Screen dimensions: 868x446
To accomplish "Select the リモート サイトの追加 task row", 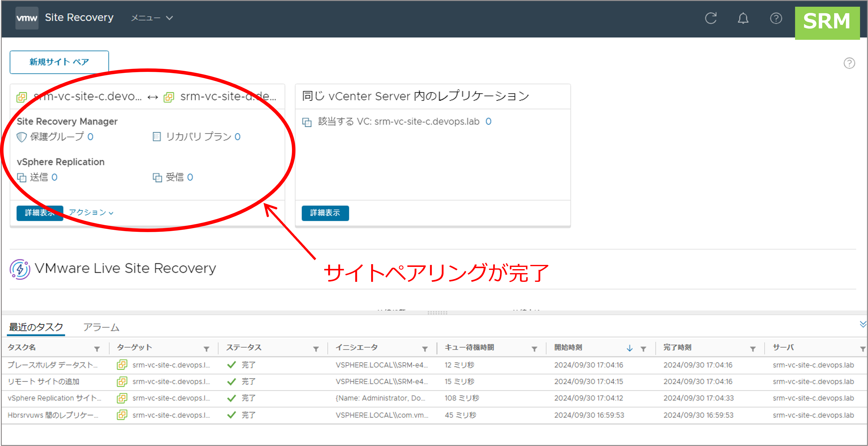I will tap(434, 382).
